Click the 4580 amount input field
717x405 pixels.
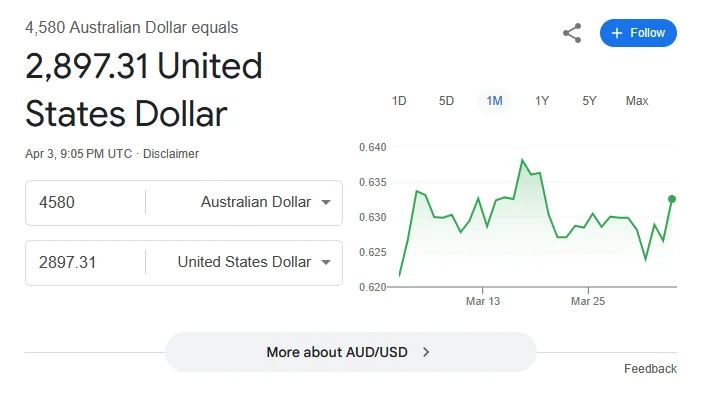pos(85,202)
